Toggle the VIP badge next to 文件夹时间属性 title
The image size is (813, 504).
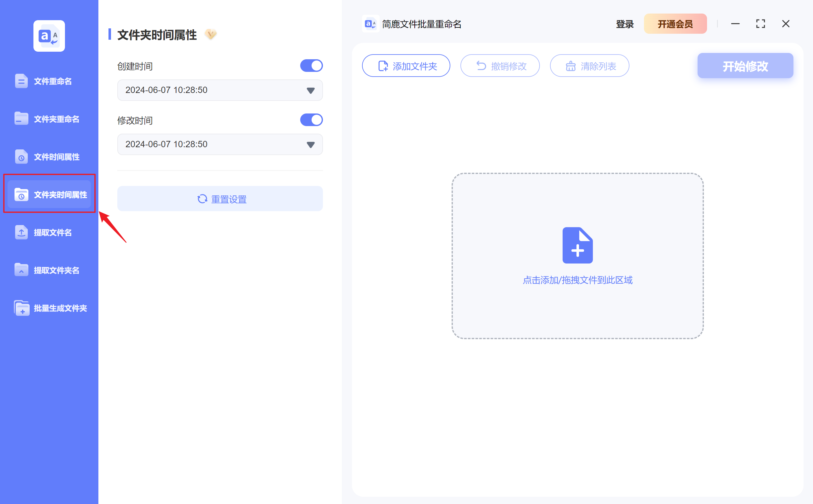[x=211, y=34]
